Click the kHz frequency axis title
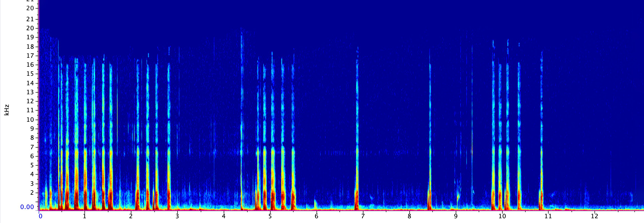 7,110
